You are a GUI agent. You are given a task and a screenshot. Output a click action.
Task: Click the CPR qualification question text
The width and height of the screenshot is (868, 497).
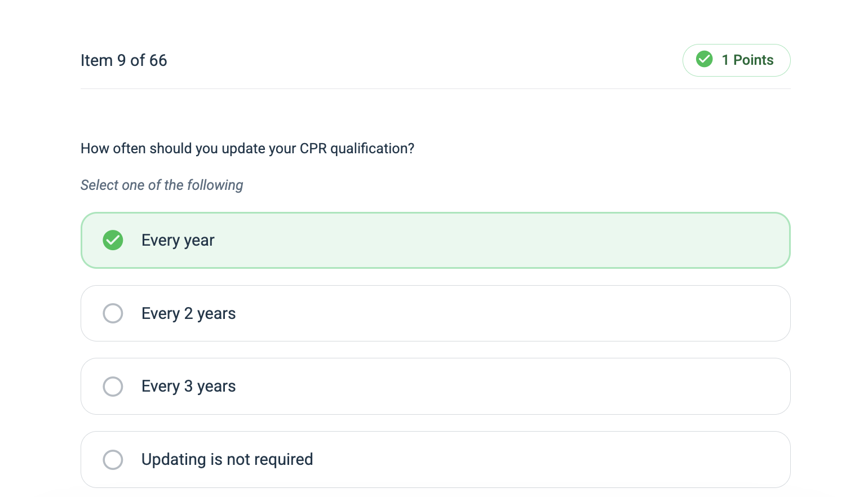[x=247, y=149]
